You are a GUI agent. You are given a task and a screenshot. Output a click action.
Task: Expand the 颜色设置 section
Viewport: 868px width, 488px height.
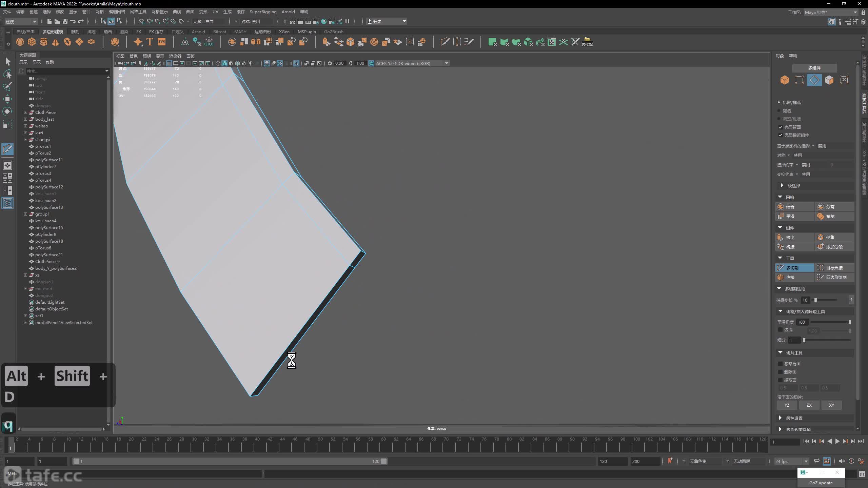coord(780,418)
